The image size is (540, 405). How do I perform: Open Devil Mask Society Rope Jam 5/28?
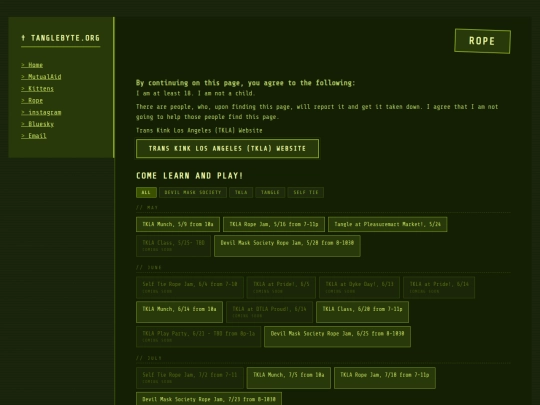287,246
